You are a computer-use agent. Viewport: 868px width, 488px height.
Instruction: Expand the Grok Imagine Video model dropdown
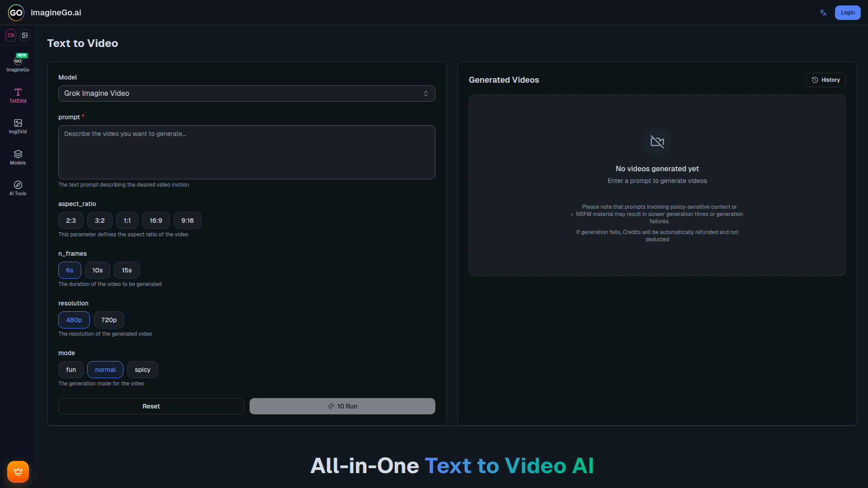tap(246, 94)
